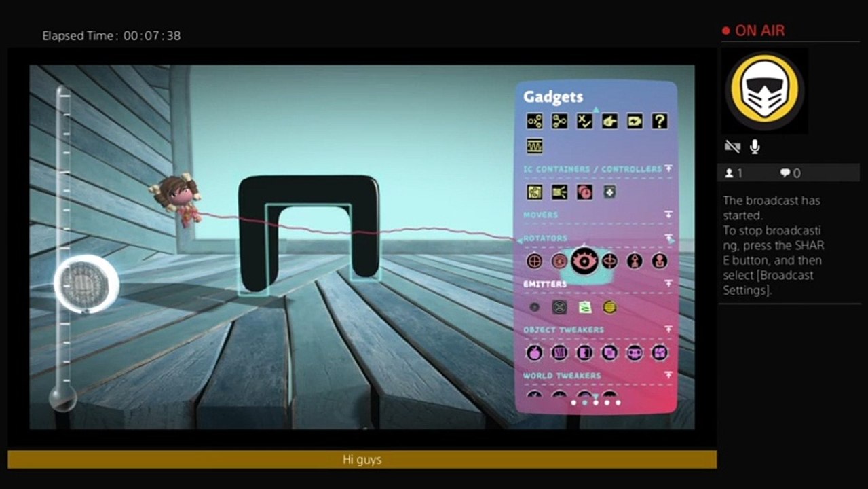The image size is (868, 489).
Task: Pick the crosshair rotator gadget
Action: (x=535, y=261)
